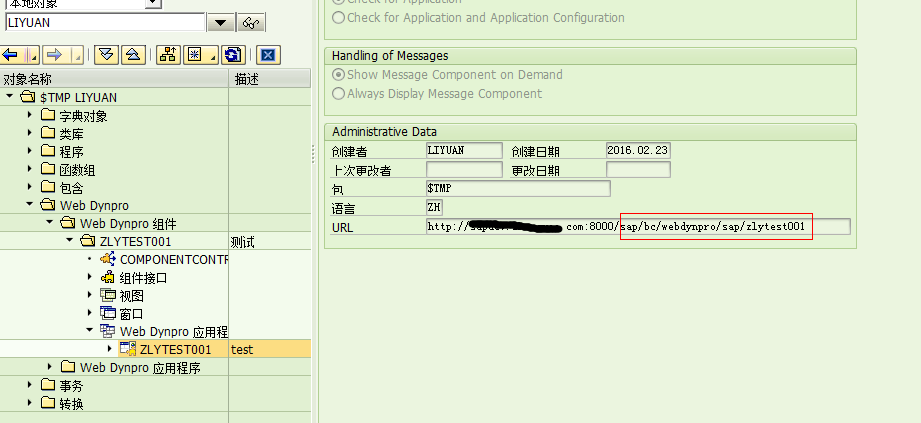
Task: Click the 窗口 windows icon
Action: point(107,313)
